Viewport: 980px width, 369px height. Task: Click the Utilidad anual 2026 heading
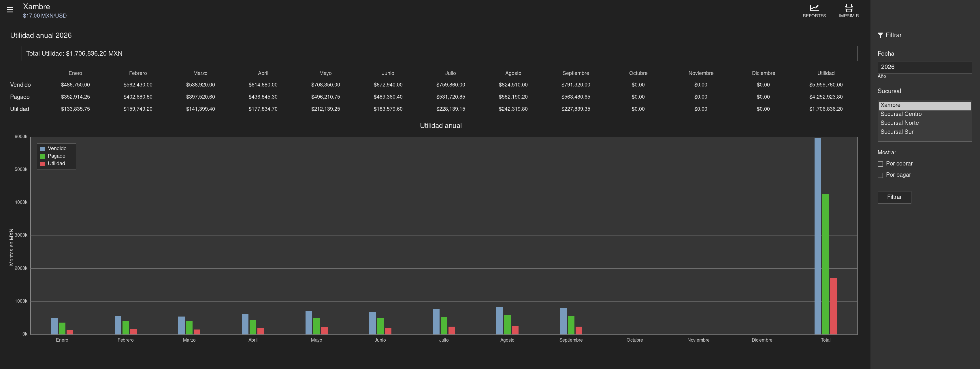(x=41, y=35)
